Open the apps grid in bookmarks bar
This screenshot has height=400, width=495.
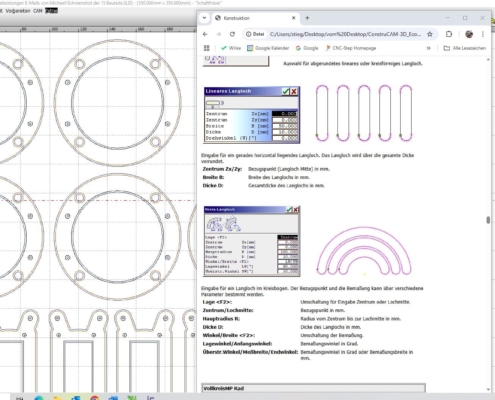[207, 48]
